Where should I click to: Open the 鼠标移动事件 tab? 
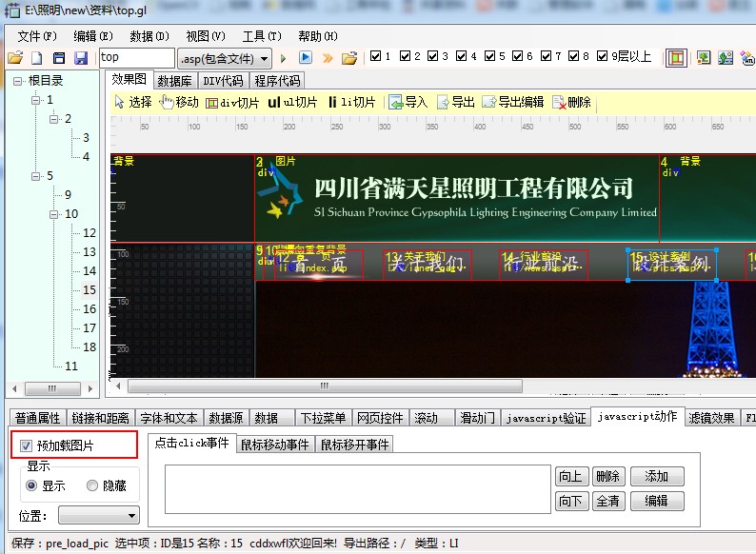275,445
